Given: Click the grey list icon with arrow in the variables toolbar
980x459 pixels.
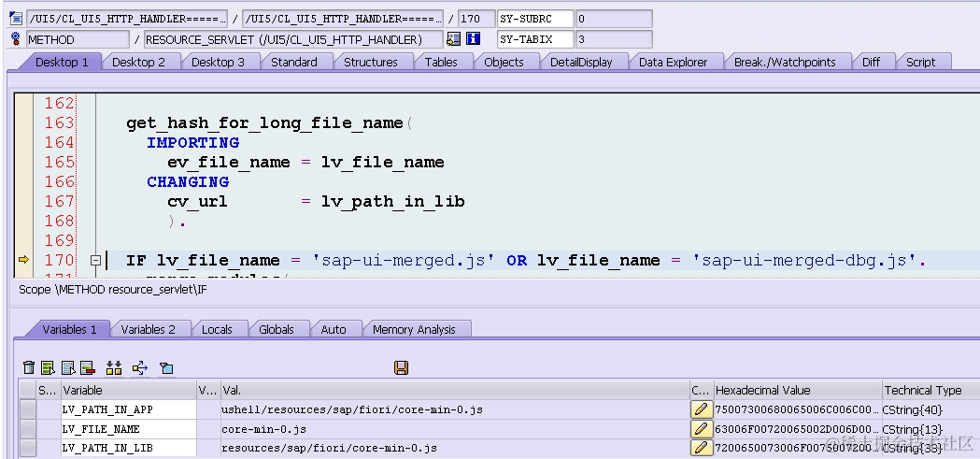Looking at the screenshot, I should coord(68,367).
